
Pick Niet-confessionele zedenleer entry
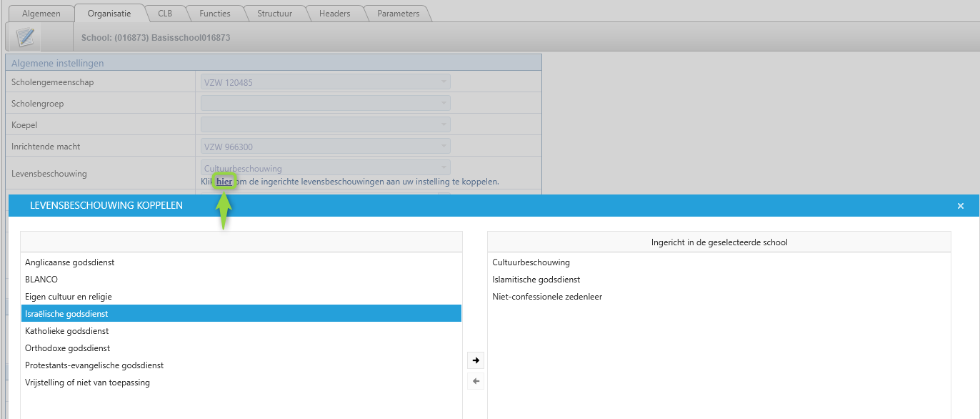[x=546, y=297]
